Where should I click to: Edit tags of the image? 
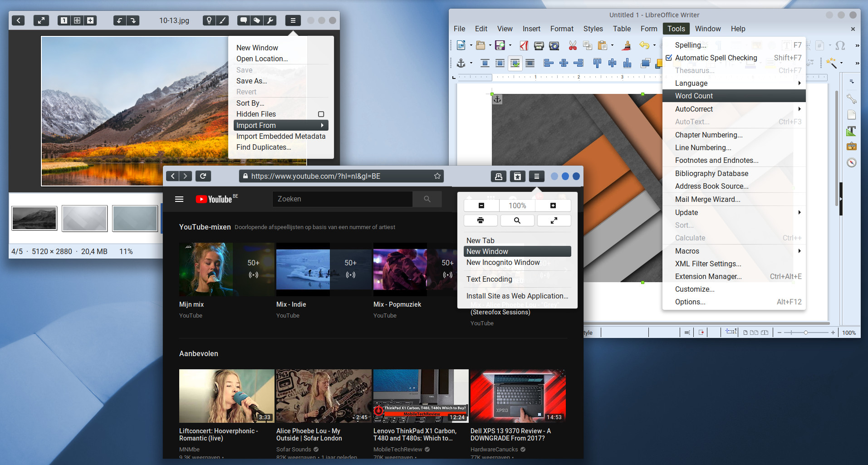click(x=257, y=20)
